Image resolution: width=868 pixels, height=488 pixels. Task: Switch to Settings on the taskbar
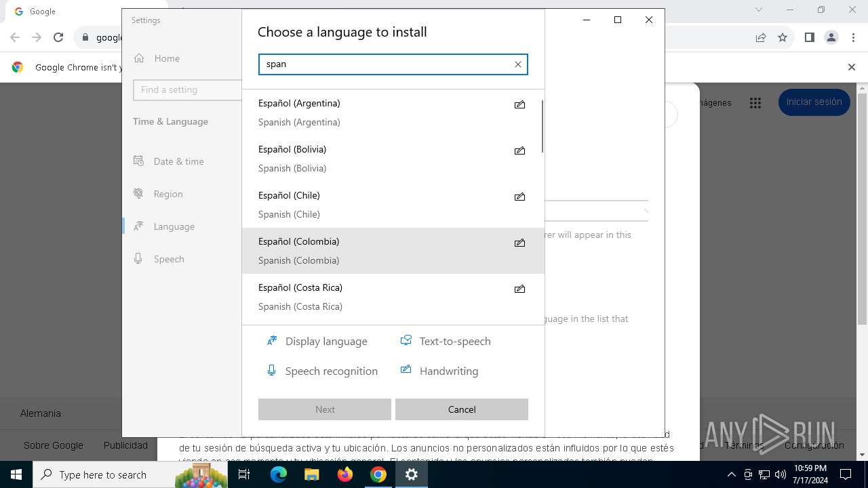pos(411,474)
